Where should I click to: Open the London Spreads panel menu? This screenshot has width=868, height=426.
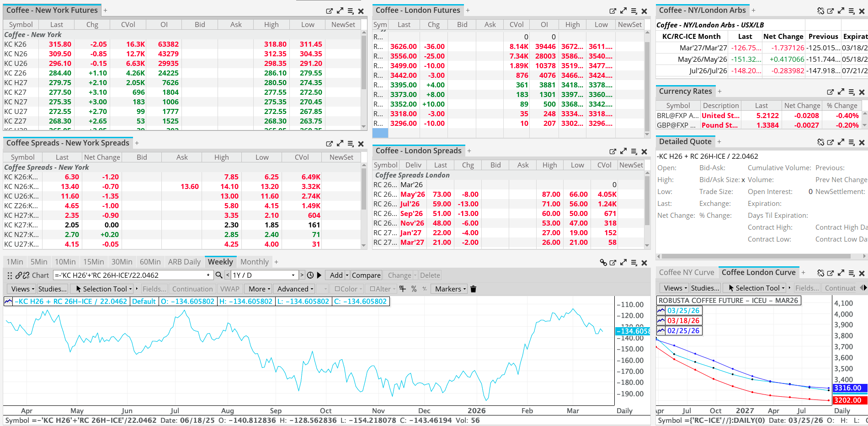point(634,151)
